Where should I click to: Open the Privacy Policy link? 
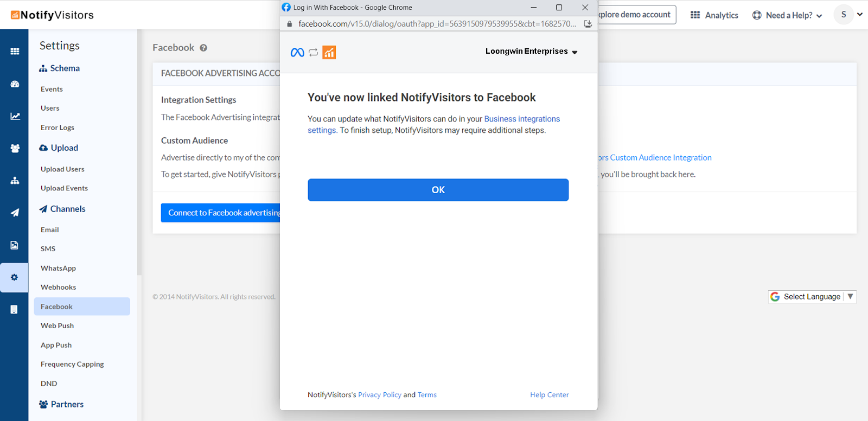380,395
